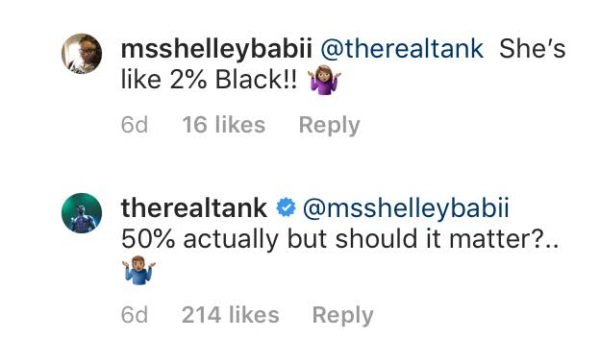The width and height of the screenshot is (600, 363).
Task: Click the blue man shrugging emoji
Action: click(x=139, y=270)
